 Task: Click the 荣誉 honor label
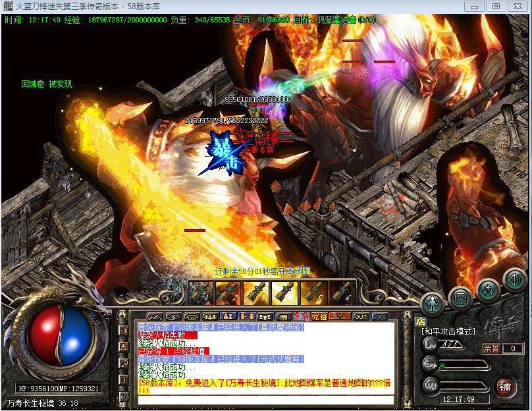pos(491,348)
